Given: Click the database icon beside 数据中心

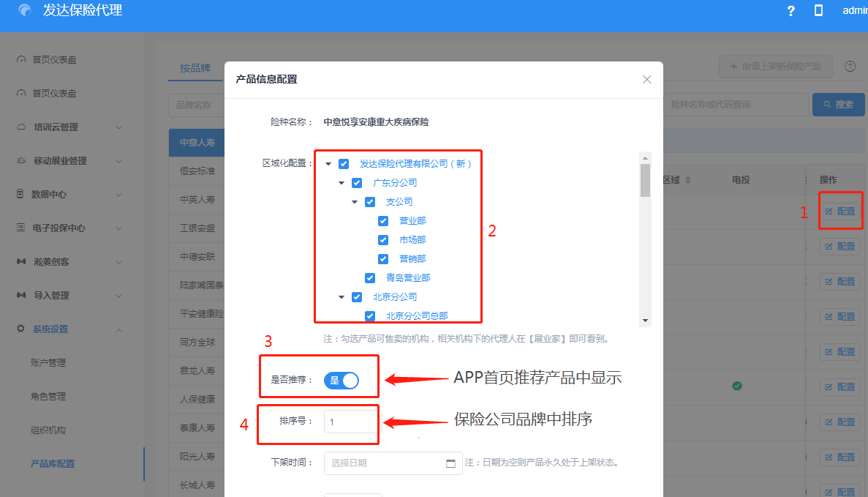Looking at the screenshot, I should (x=20, y=195).
